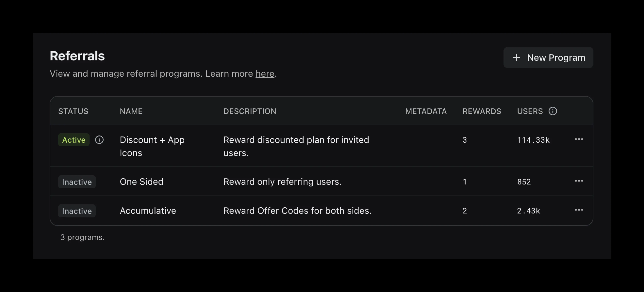
Task: Click the info icon beside Users header
Action: pyautogui.click(x=552, y=111)
